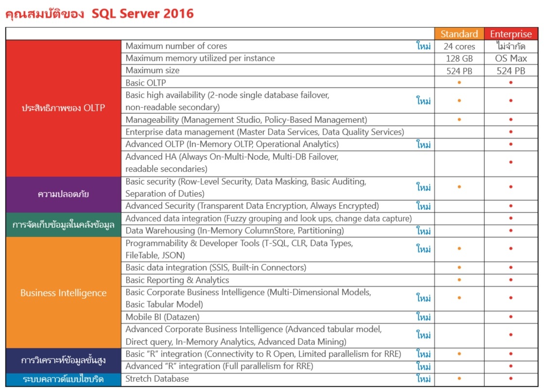Click the "ความปลอดภัย" category cell
544x392 pixels.
coord(64,194)
